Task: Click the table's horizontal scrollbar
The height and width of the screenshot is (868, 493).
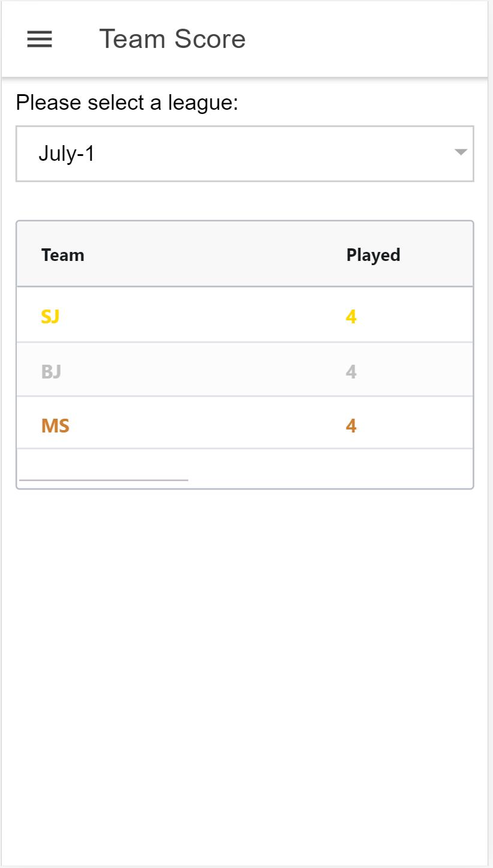Action: pyautogui.click(x=104, y=480)
